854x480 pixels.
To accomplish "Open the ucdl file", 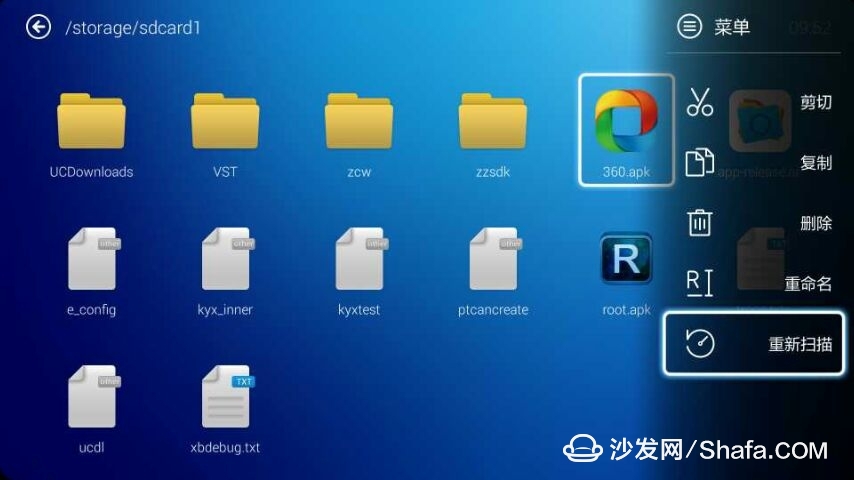I will (x=92, y=397).
